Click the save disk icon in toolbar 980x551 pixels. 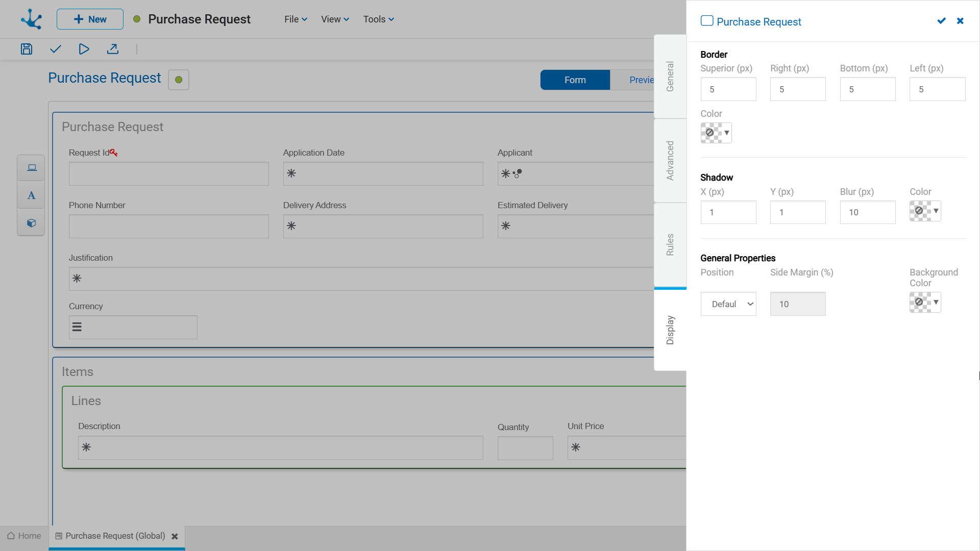(x=27, y=49)
